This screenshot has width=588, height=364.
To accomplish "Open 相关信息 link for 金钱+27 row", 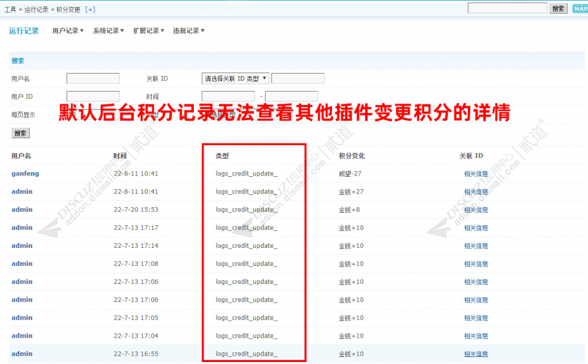I will click(x=476, y=192).
